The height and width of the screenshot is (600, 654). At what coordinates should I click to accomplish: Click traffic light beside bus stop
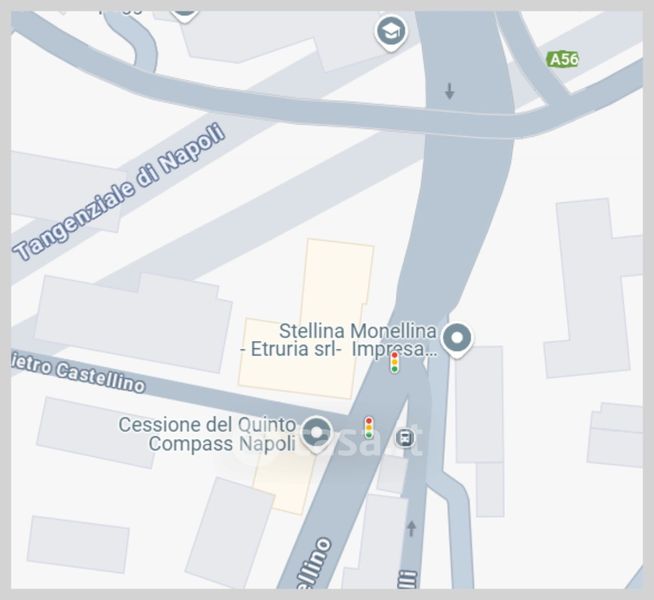pyautogui.click(x=369, y=428)
